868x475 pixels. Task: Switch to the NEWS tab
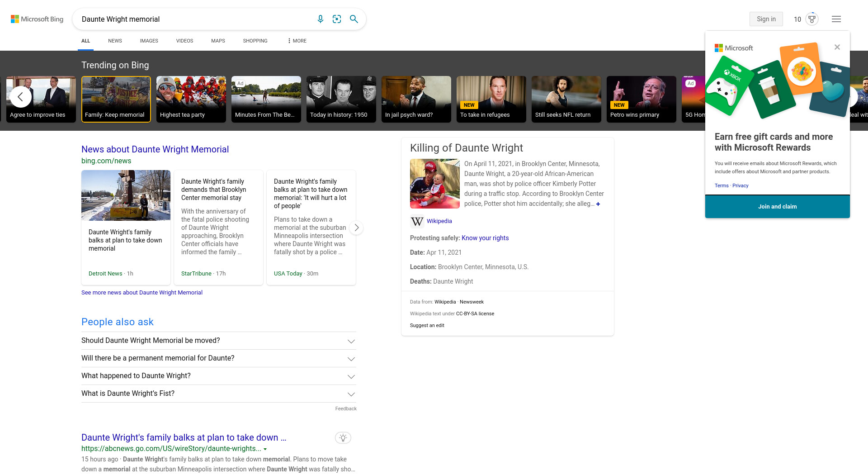click(x=115, y=41)
